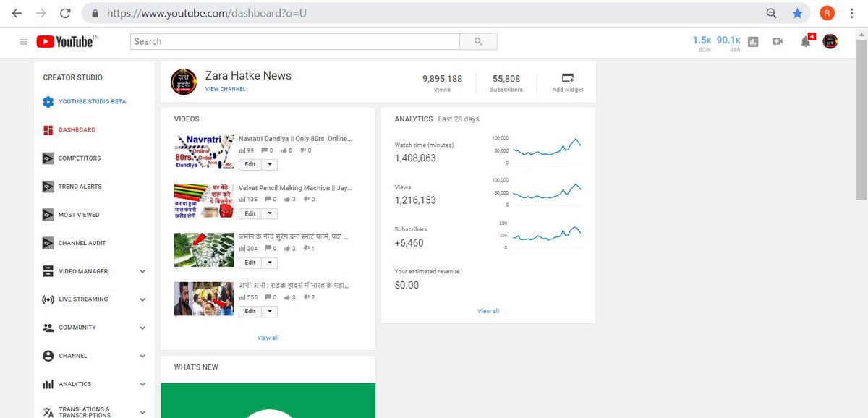Open Navratri Dandiya video title link
Screen dimensions: 868x418
(294, 138)
